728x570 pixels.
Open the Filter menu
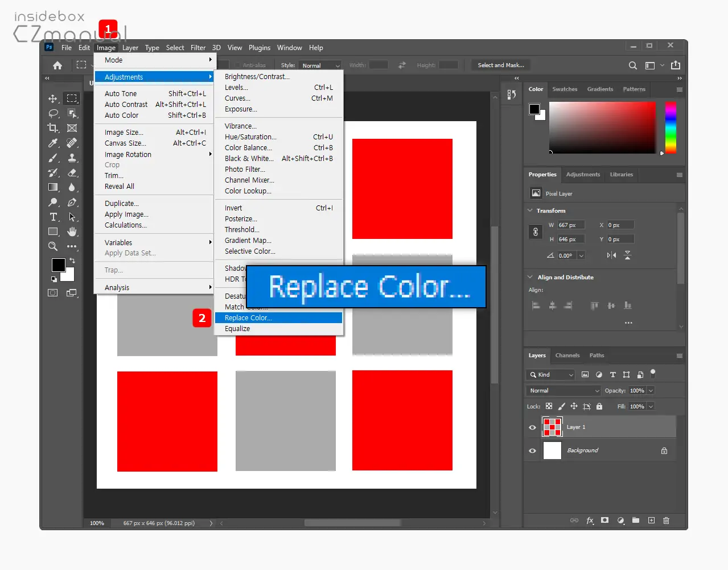[x=198, y=48]
